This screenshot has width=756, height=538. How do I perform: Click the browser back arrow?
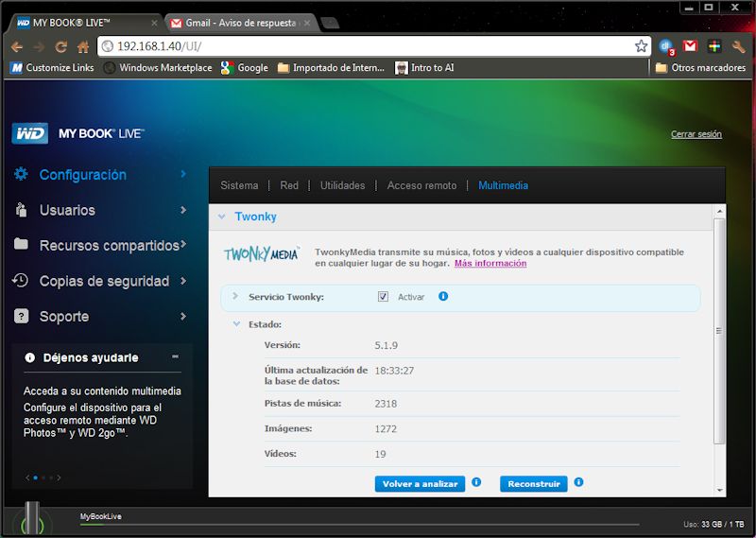16,47
